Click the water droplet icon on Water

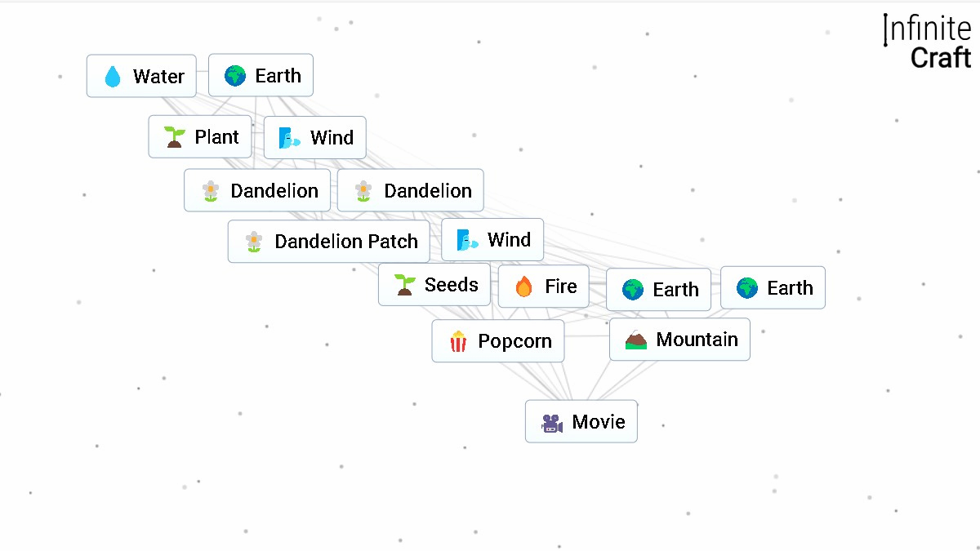pos(113,75)
